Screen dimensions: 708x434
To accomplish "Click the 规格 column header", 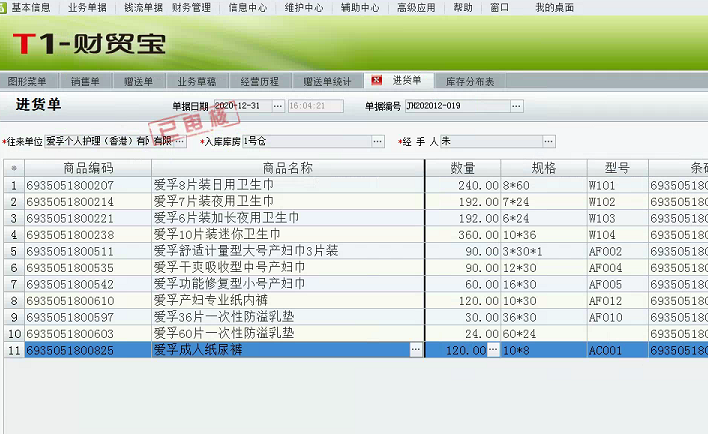I will pos(544,168).
